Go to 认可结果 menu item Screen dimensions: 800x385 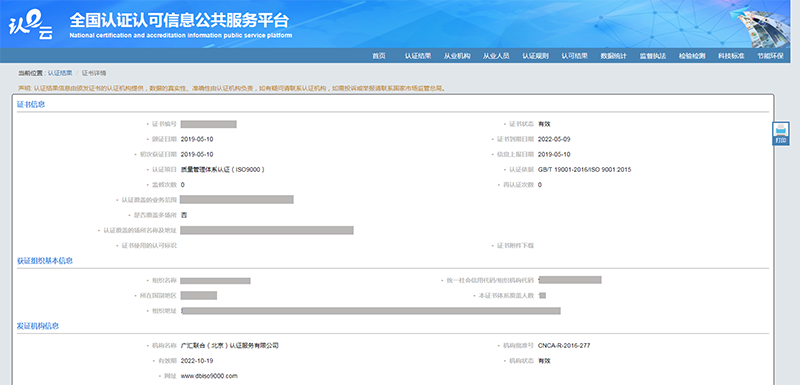tap(574, 56)
